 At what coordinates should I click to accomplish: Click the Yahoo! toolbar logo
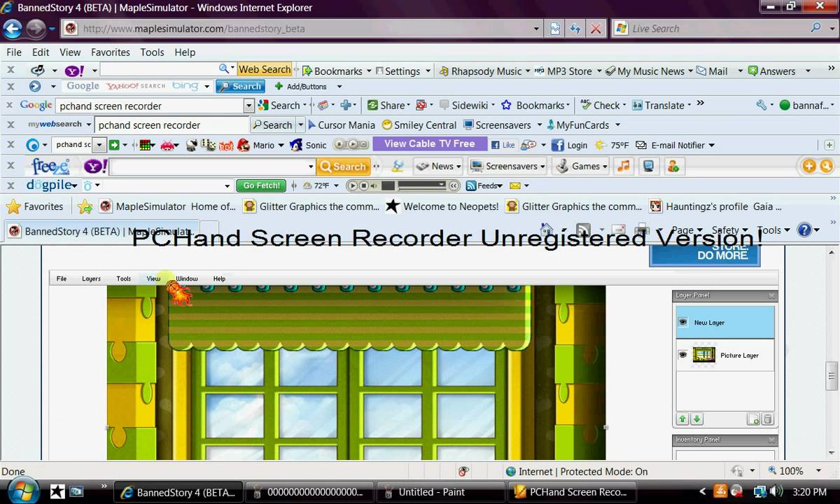pos(74,71)
